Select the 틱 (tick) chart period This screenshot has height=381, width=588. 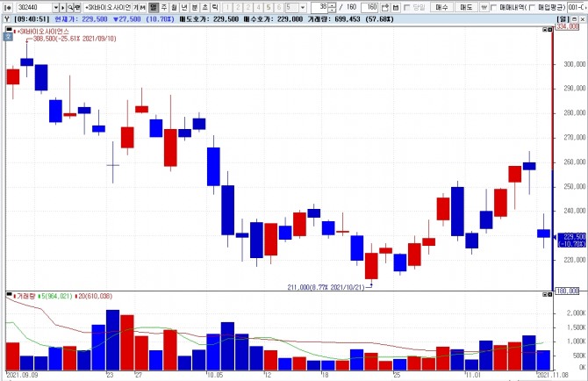[x=215, y=8]
